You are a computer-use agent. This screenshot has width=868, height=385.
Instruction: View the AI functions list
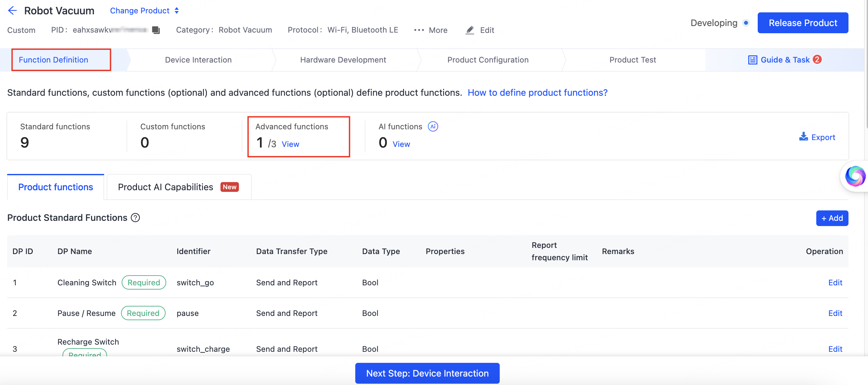pyautogui.click(x=401, y=144)
